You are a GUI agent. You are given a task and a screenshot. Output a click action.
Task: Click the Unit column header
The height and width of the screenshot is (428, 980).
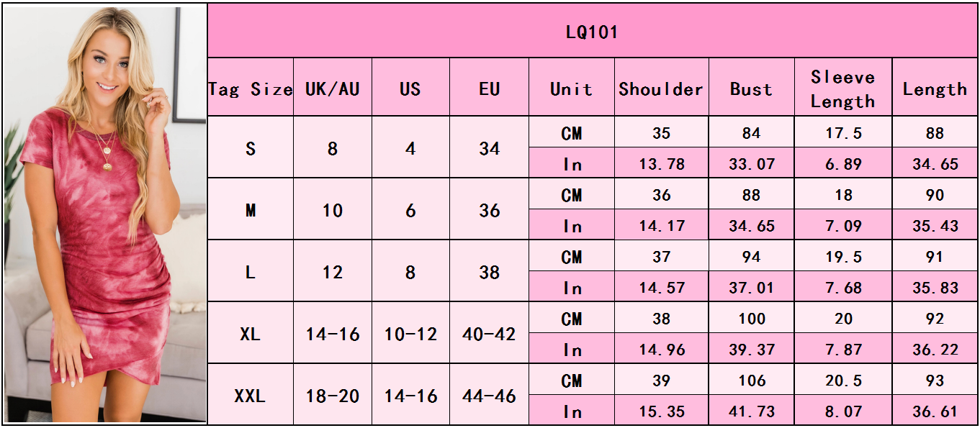click(572, 89)
